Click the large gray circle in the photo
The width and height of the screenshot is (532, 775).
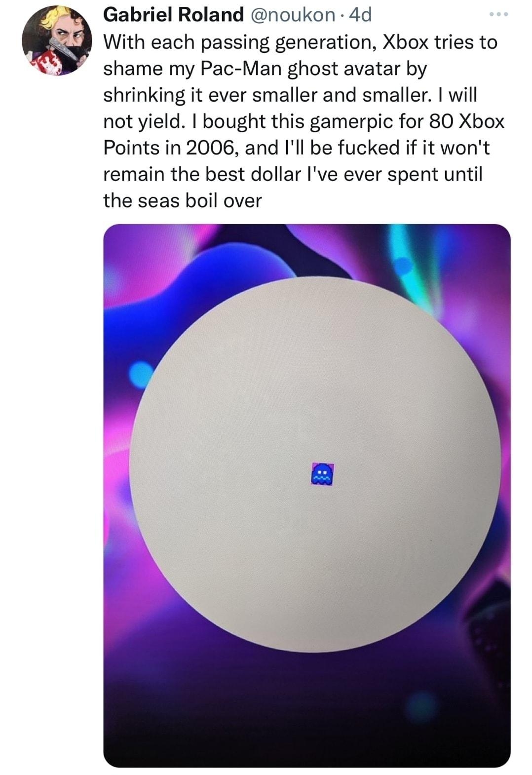pyautogui.click(x=316, y=464)
